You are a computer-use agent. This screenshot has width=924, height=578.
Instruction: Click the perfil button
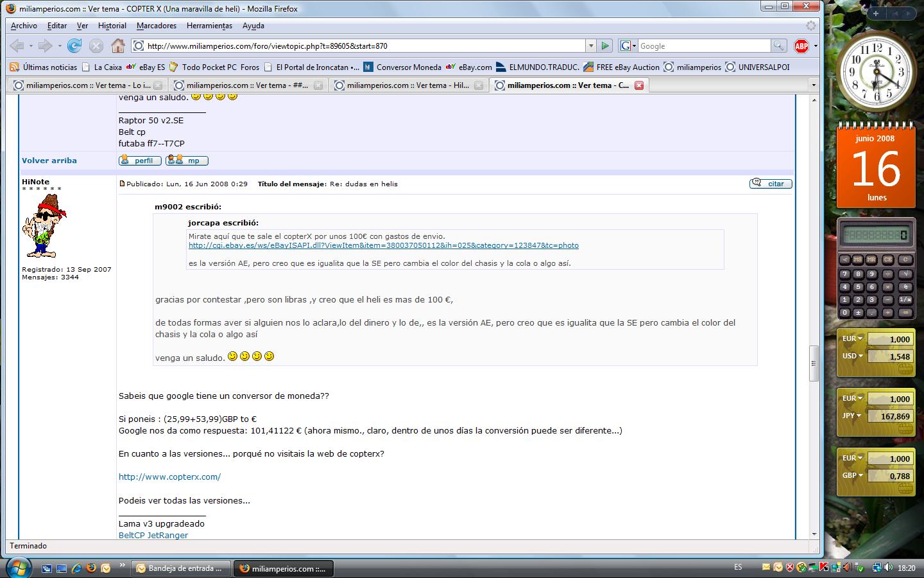point(140,161)
